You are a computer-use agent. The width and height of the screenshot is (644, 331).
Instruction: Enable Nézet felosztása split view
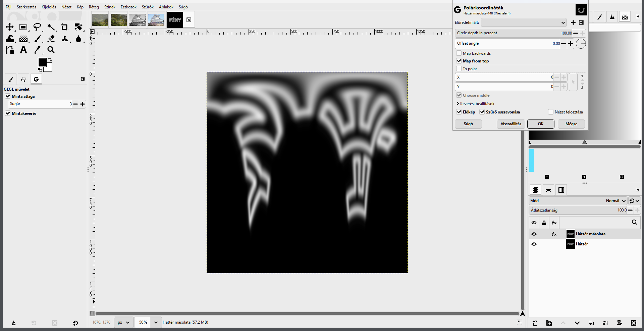click(550, 112)
